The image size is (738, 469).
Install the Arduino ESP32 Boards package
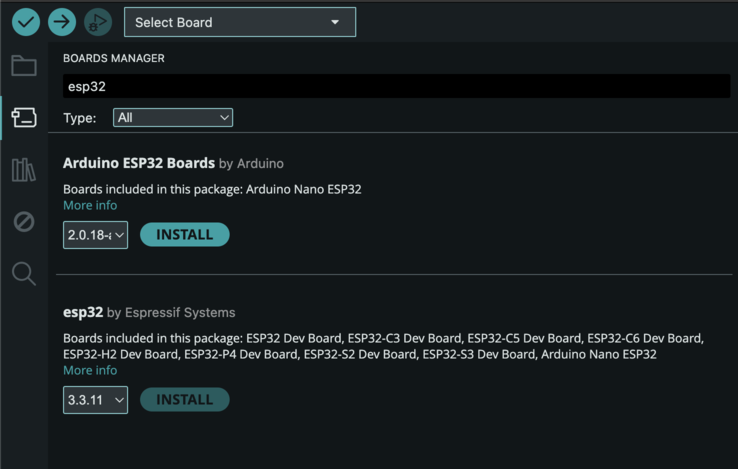tap(184, 234)
